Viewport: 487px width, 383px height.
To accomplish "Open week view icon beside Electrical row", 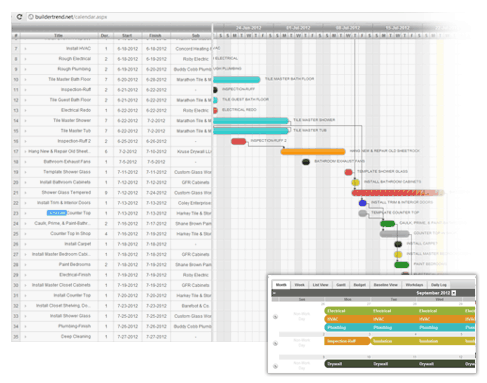I will [x=275, y=317].
